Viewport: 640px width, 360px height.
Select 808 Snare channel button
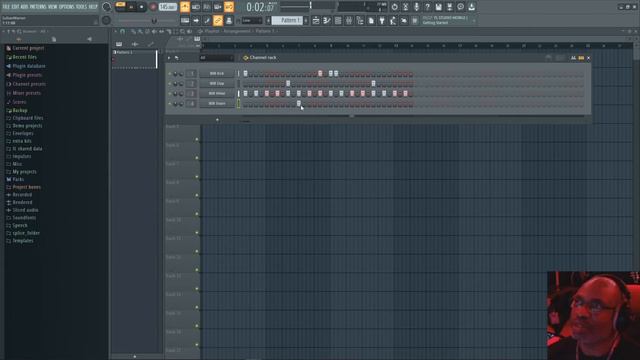[217, 104]
